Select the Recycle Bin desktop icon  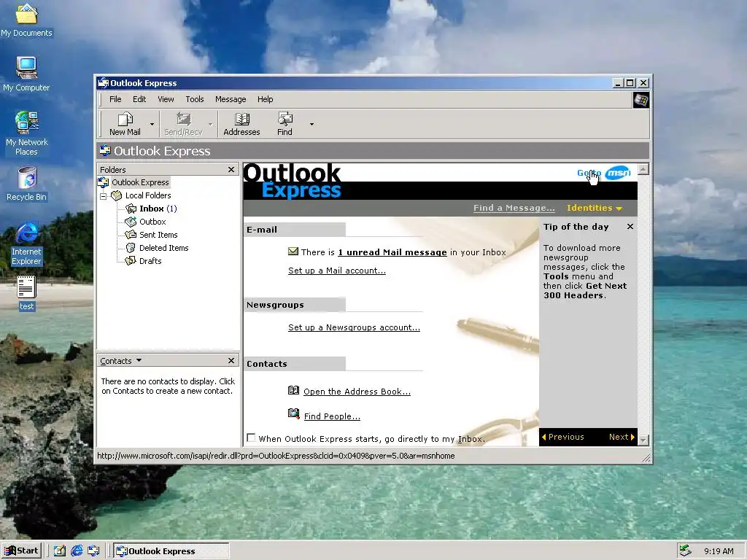pos(27,184)
